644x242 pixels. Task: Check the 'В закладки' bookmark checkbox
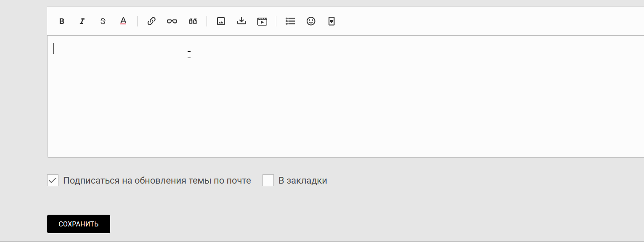(268, 181)
